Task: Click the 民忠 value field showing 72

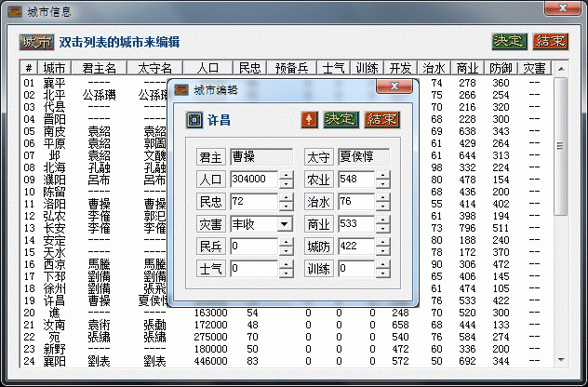Action: (253, 202)
